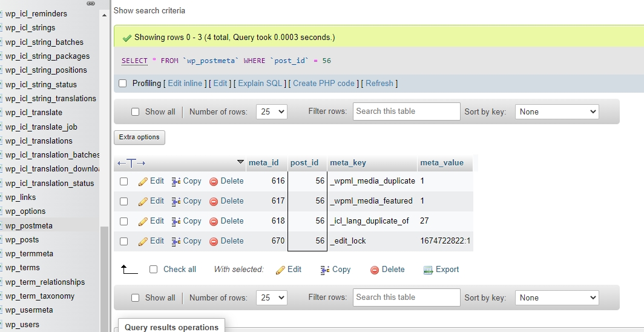Open the top Sort by key dropdown

pos(556,112)
